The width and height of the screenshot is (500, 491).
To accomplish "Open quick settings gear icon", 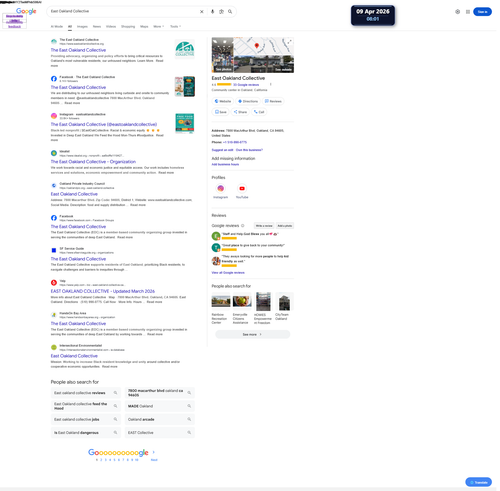I will (x=458, y=12).
